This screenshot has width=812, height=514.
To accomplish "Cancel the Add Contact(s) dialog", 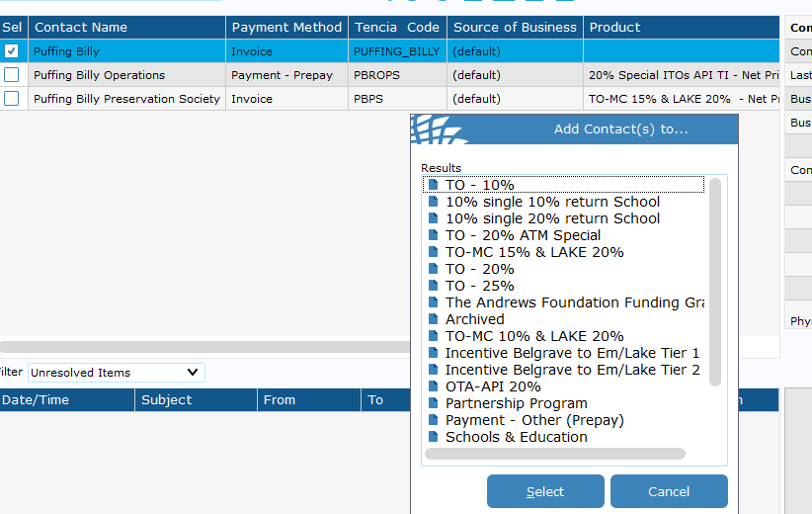I will coord(669,491).
